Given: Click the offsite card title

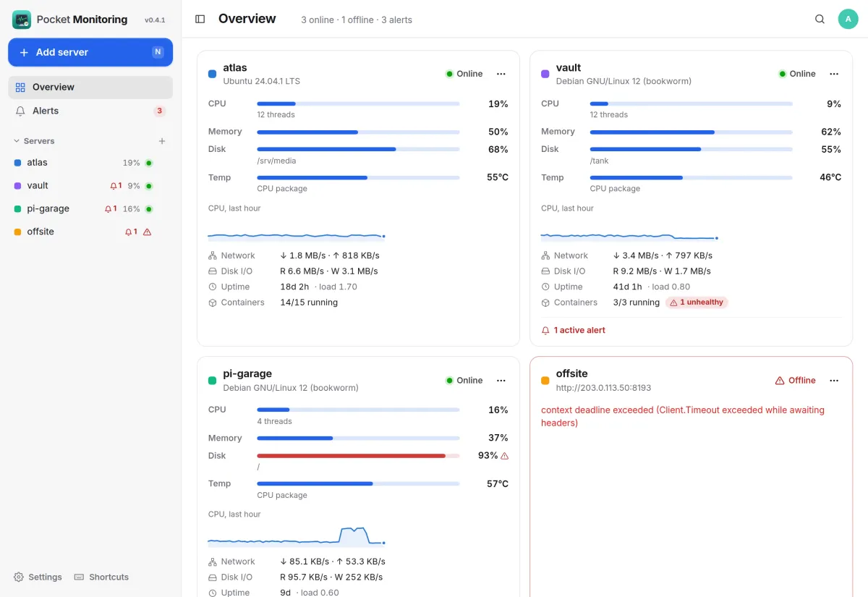Looking at the screenshot, I should click(571, 373).
